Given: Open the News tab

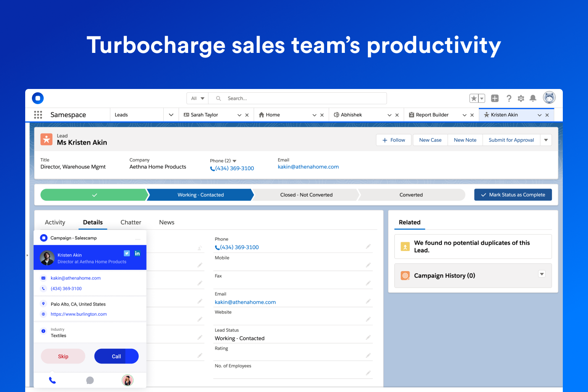Looking at the screenshot, I should (166, 222).
